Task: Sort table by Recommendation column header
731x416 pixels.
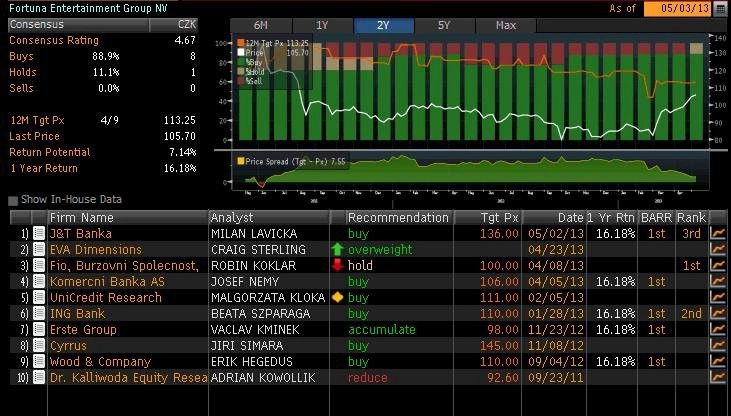Action: (399, 217)
